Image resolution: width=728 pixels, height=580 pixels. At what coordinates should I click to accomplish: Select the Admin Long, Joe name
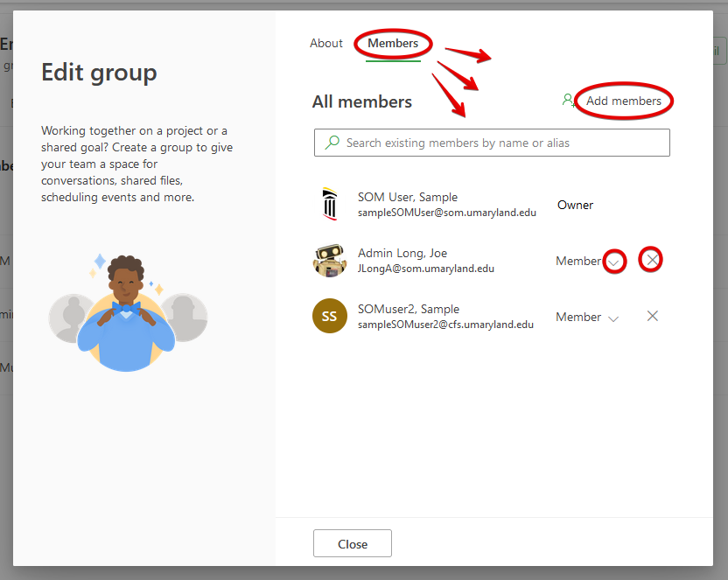pyautogui.click(x=402, y=254)
